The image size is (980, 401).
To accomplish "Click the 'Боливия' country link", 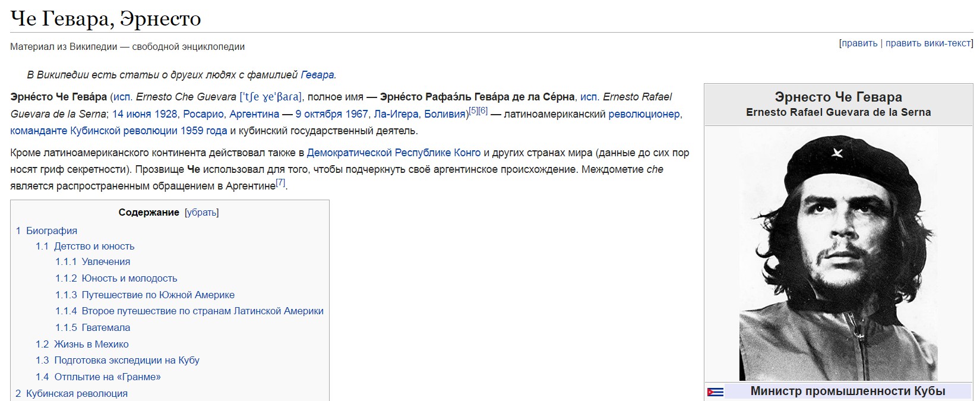I will [445, 114].
